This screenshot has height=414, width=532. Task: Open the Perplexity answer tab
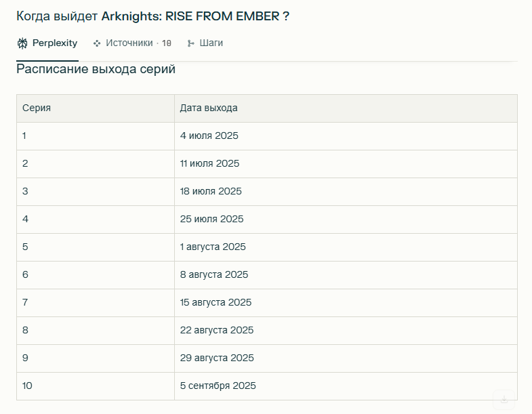(x=47, y=43)
